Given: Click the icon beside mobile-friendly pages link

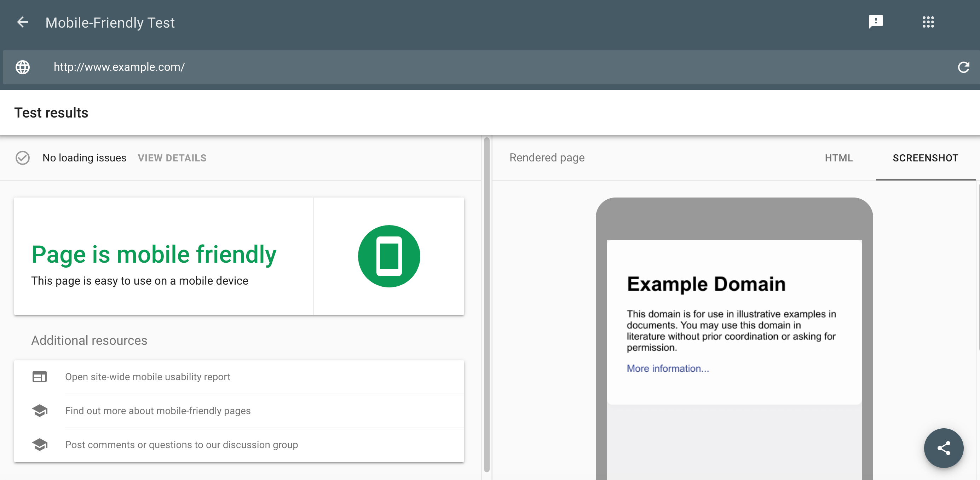Looking at the screenshot, I should point(40,411).
